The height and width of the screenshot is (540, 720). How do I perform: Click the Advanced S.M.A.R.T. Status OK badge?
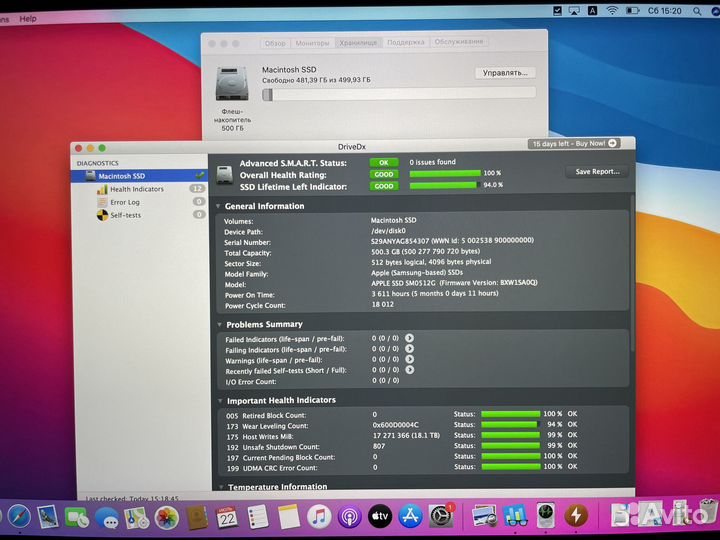[383, 163]
